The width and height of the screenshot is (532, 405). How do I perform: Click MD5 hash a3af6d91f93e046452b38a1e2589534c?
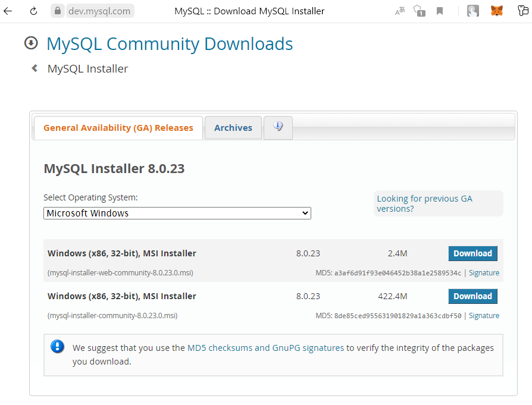pos(398,273)
